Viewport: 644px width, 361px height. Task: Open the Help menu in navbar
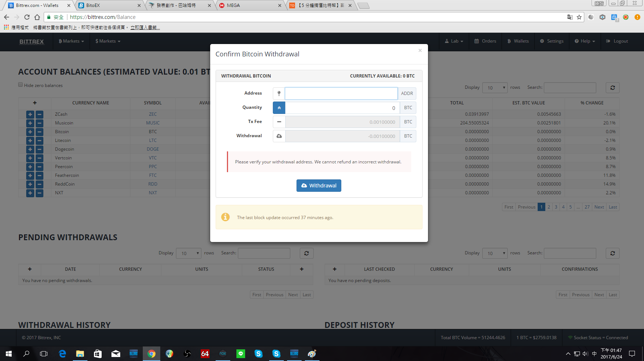(585, 41)
